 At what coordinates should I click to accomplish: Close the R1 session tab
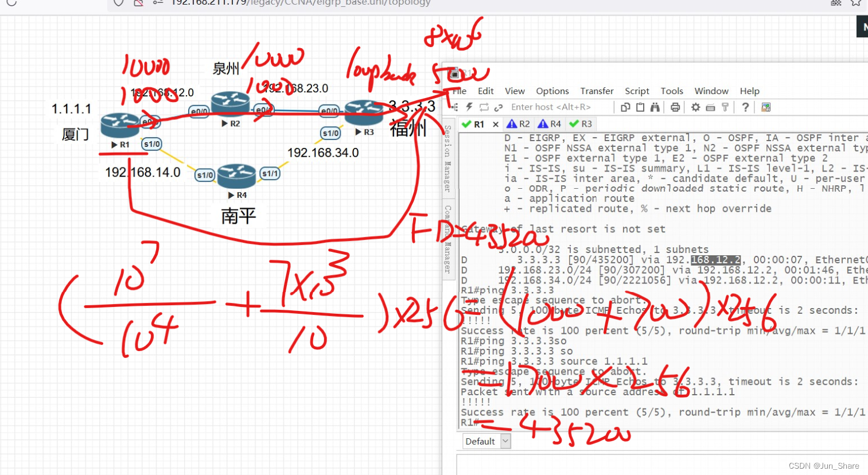click(x=496, y=123)
